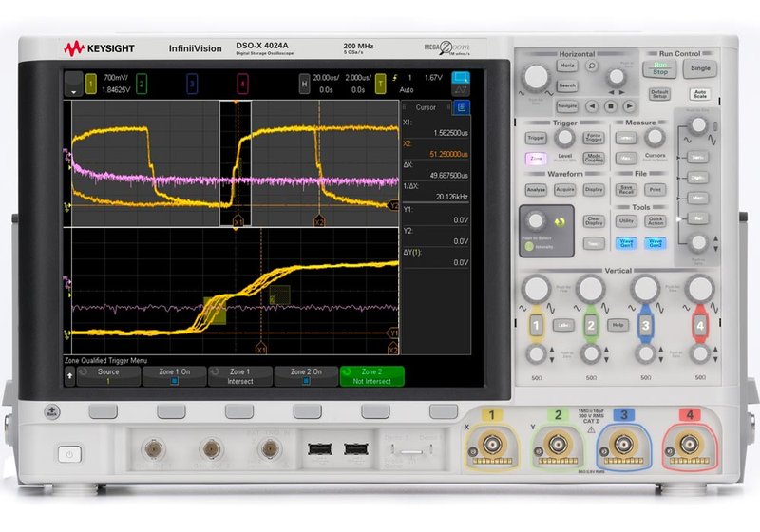
Task: Tap the channel 2 green indicator on screen
Action: click(x=142, y=84)
